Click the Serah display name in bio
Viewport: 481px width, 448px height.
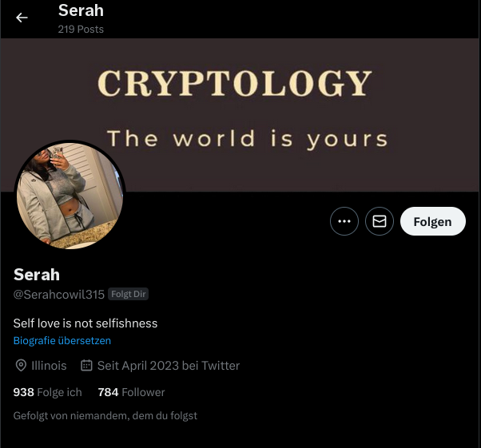pyautogui.click(x=37, y=275)
